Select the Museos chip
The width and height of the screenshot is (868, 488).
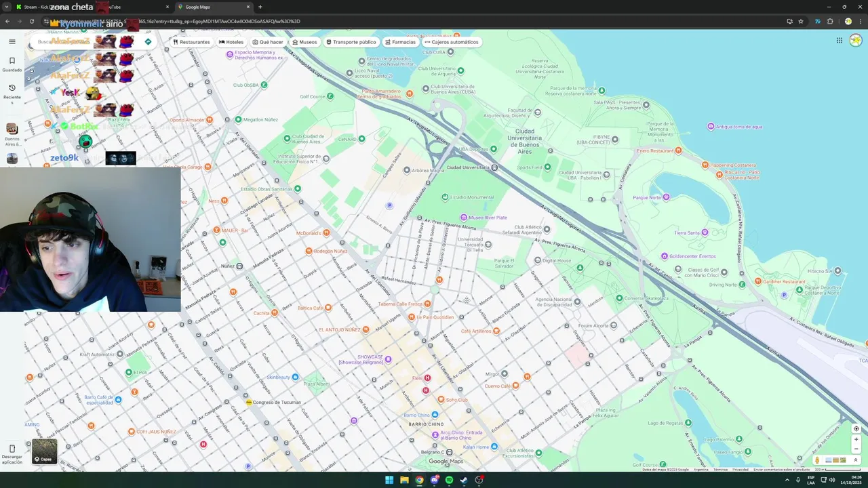point(304,42)
